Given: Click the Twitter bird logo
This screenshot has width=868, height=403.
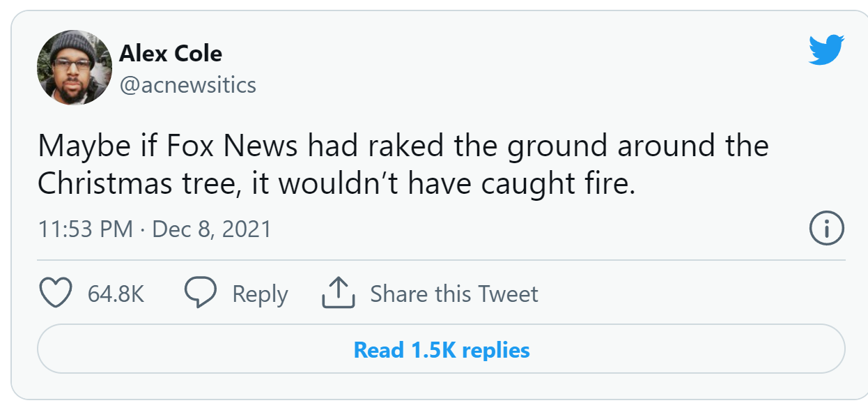Looking at the screenshot, I should 825,50.
